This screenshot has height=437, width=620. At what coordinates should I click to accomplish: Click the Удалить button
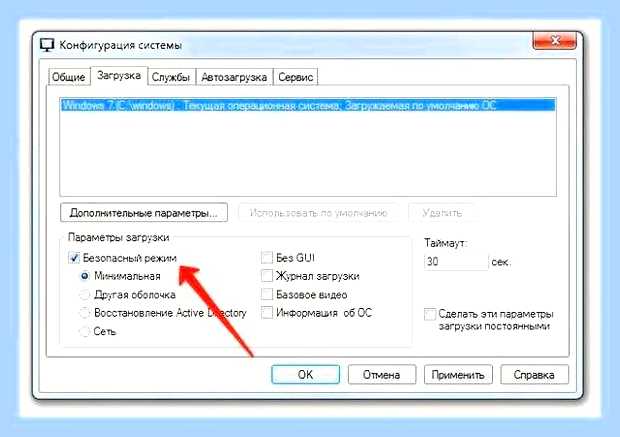point(442,213)
